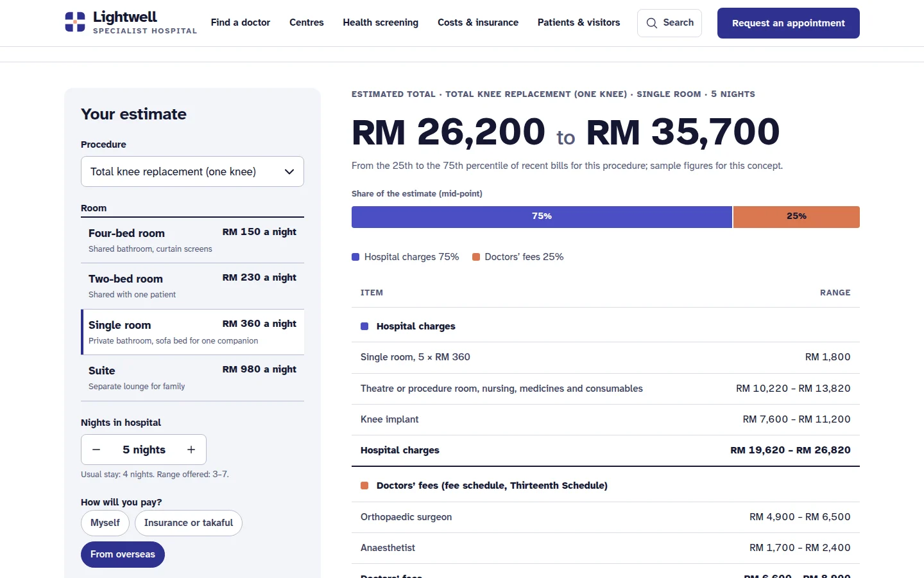Click the 'RM 35,700' upper estimate figure
Viewport: 924px width, 578px height.
(683, 132)
